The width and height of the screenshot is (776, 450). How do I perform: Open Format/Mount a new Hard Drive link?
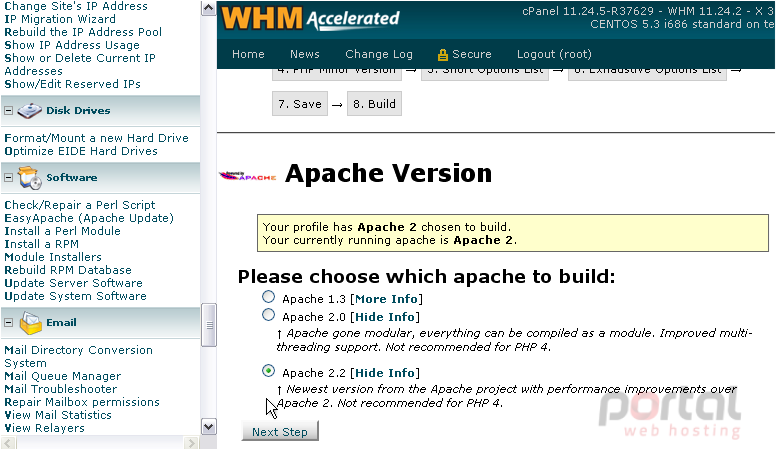pyautogui.click(x=97, y=138)
